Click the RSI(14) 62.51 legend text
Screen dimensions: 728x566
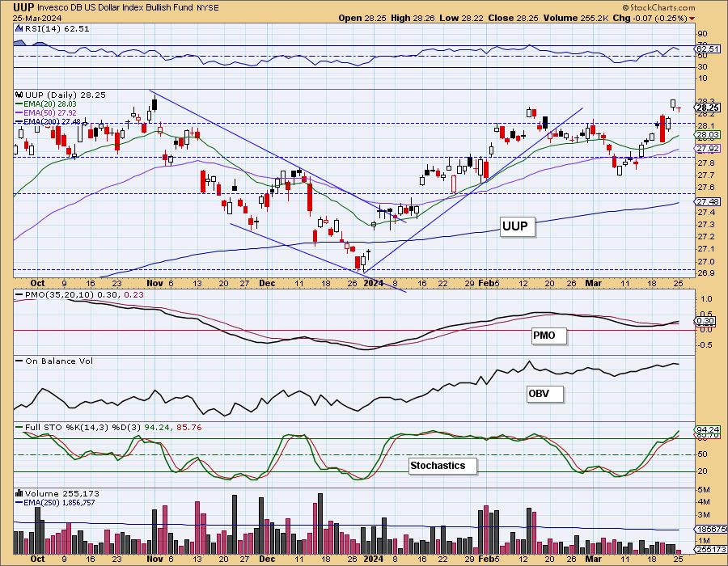point(57,28)
